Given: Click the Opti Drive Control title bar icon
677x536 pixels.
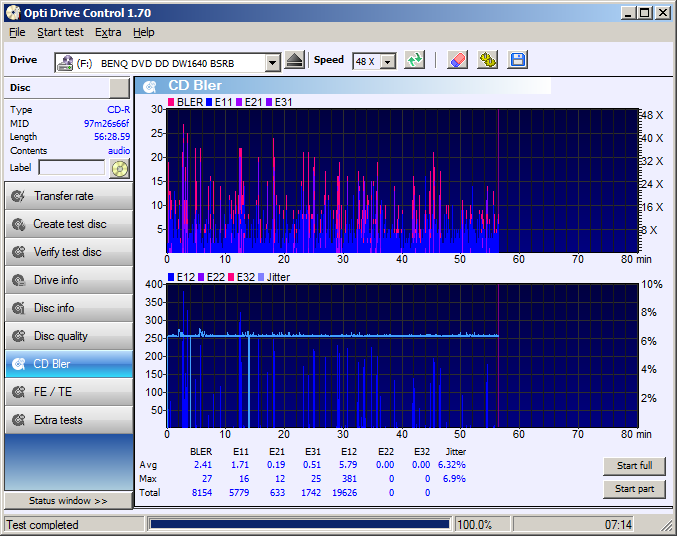Looking at the screenshot, I should (x=13, y=13).
